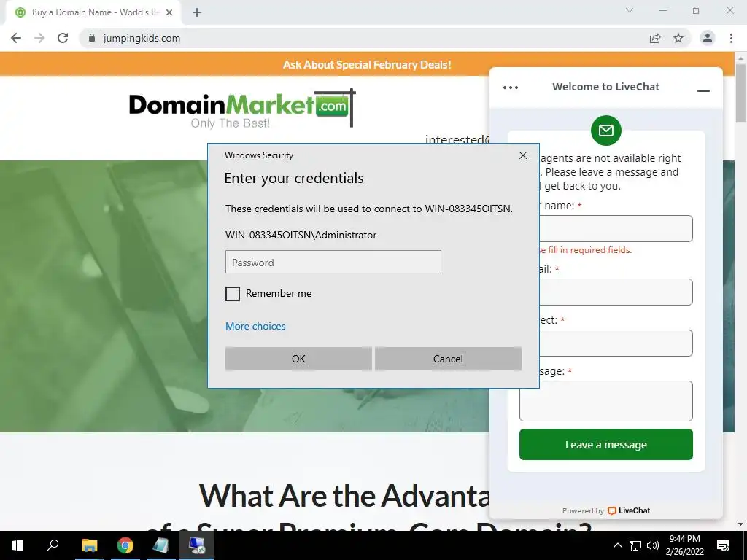
Task: Open Powered by LiveChat link
Action: [x=606, y=510]
